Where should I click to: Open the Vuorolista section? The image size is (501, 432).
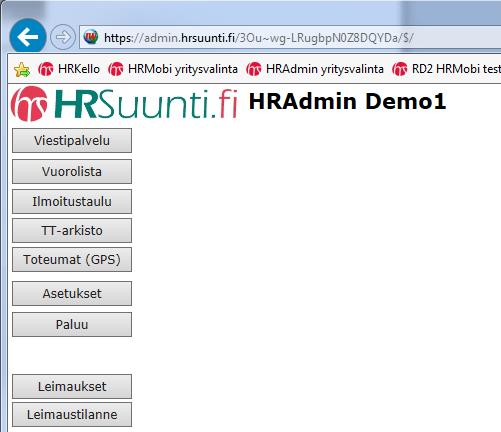click(x=72, y=171)
